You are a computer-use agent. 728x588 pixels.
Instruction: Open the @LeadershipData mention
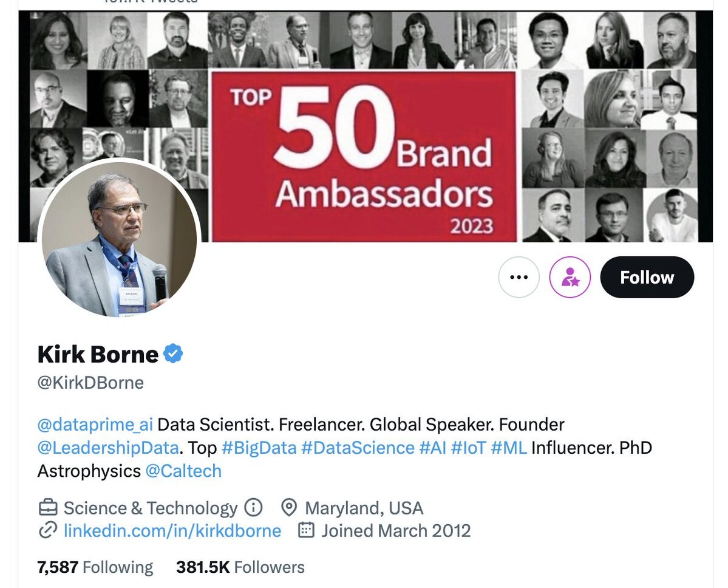pyautogui.click(x=108, y=448)
